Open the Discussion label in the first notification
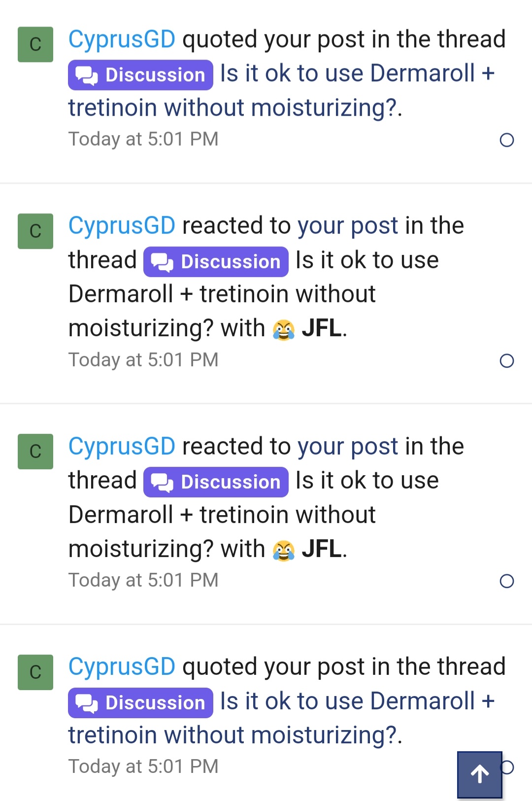This screenshot has width=532, height=801. click(140, 74)
